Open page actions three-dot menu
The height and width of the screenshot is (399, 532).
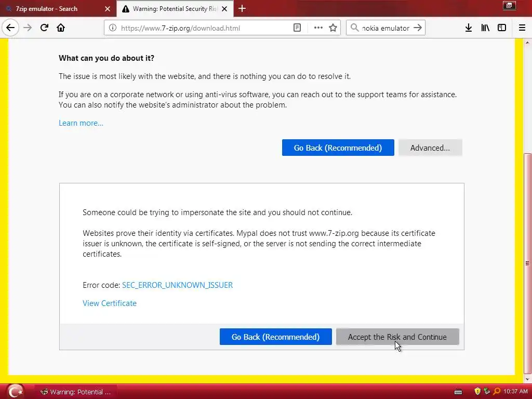point(318,28)
